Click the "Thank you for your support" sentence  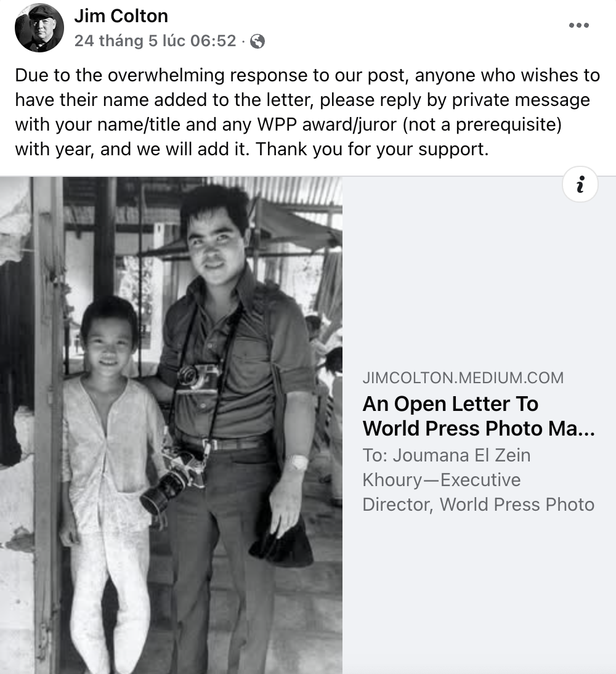372,150
